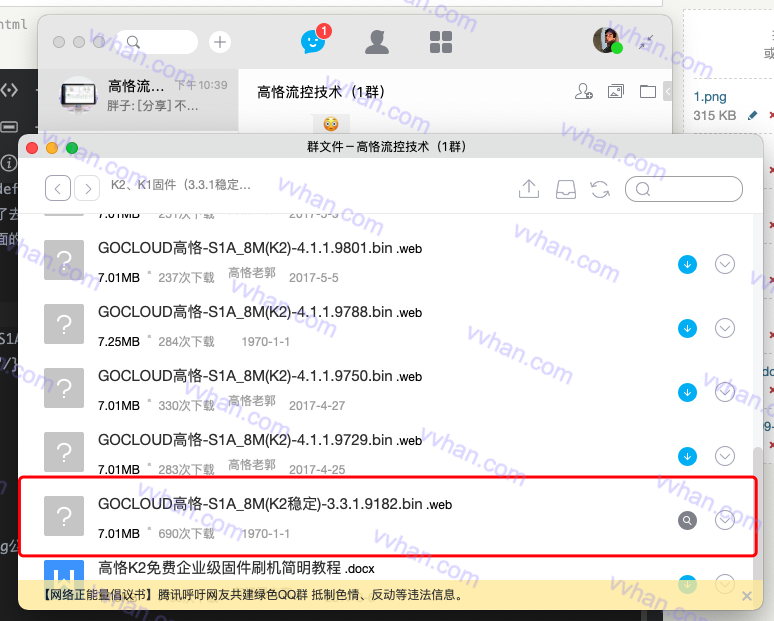The width and height of the screenshot is (774, 621).
Task: Select the file name GOCLOUD高恪-S1A_8M(K2稳定)-3.3.1.9182.bin
Action: (x=275, y=504)
